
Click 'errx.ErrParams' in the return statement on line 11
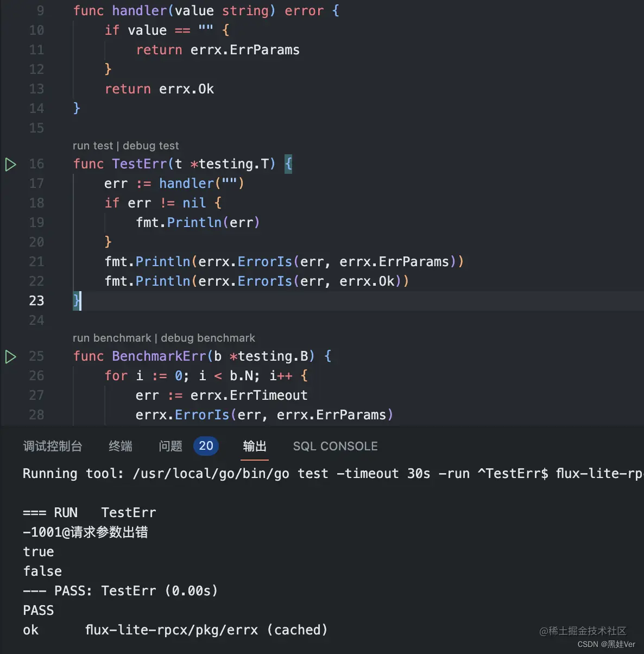click(x=245, y=50)
